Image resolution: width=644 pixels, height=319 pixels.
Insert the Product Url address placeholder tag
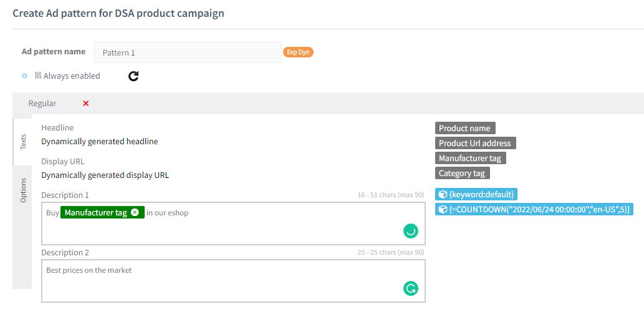pyautogui.click(x=475, y=143)
